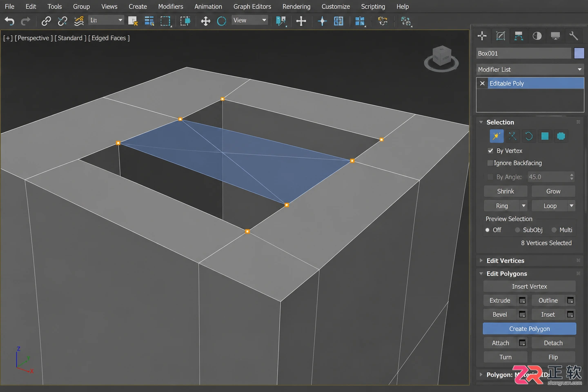Open the Display panel tab icon

pyautogui.click(x=555, y=36)
